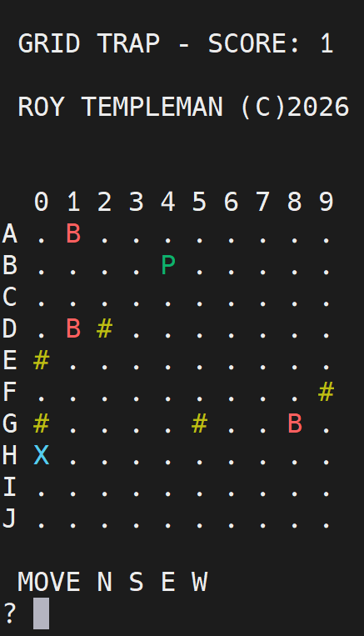
Task: Click the empty dot cell at row I column 5
Action: tap(199, 493)
